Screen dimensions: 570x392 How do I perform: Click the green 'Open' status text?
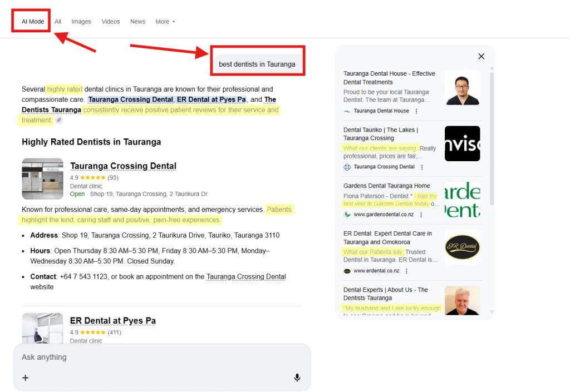coord(77,194)
